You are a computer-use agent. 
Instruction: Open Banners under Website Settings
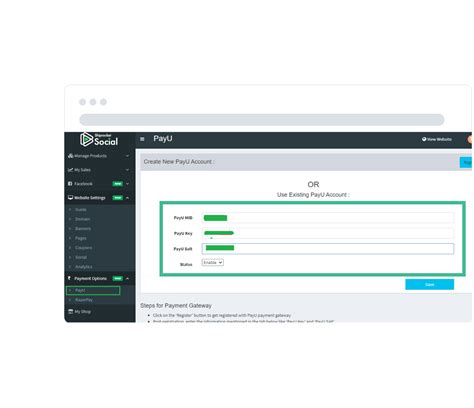[83, 229]
